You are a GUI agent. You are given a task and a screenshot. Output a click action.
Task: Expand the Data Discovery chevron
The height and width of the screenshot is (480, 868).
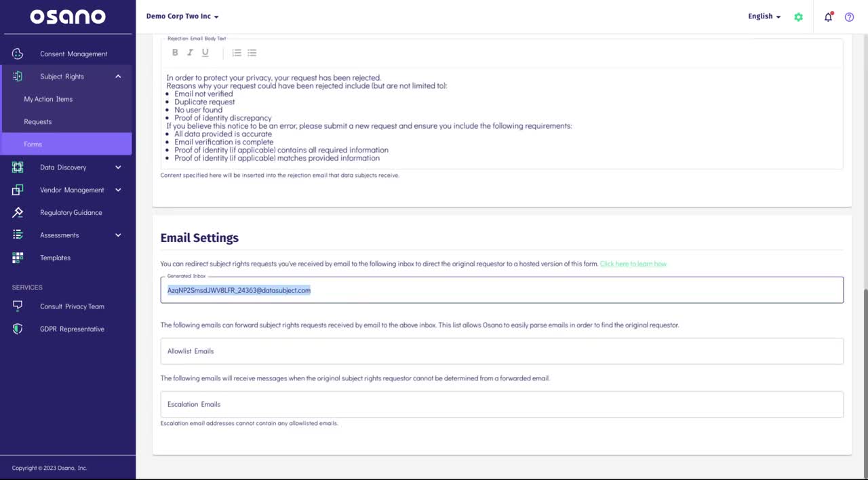tap(118, 167)
